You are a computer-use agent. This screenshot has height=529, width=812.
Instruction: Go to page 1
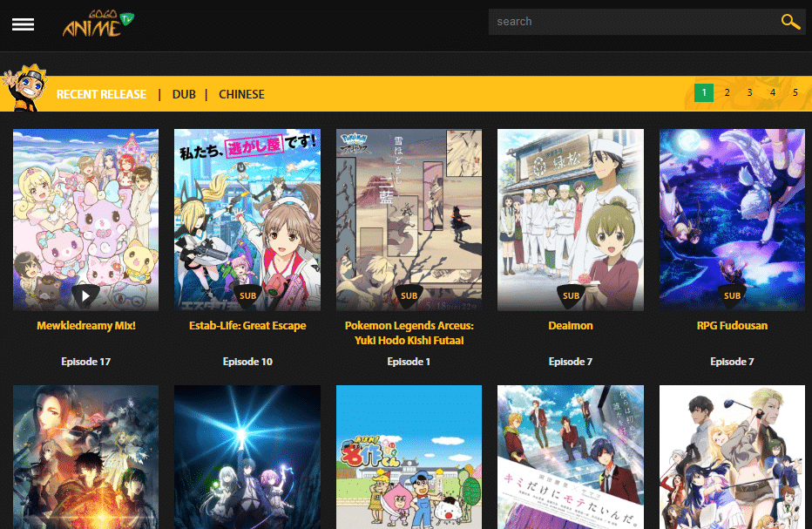click(704, 92)
